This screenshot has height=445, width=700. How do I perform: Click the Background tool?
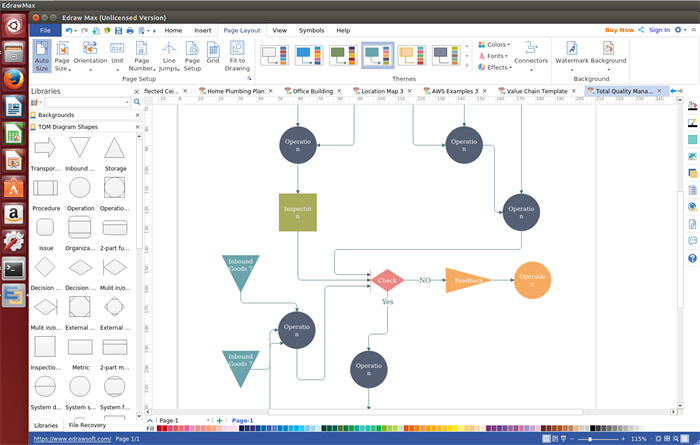[x=608, y=56]
